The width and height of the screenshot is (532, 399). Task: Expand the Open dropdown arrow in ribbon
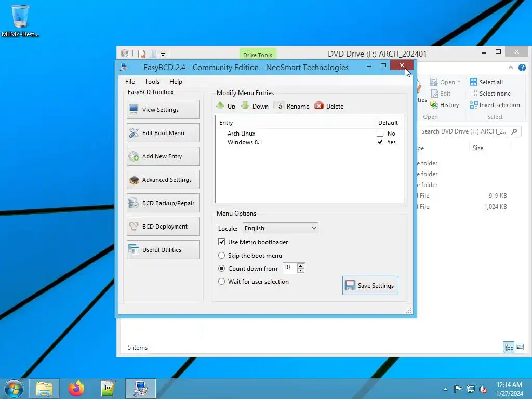tap(459, 82)
